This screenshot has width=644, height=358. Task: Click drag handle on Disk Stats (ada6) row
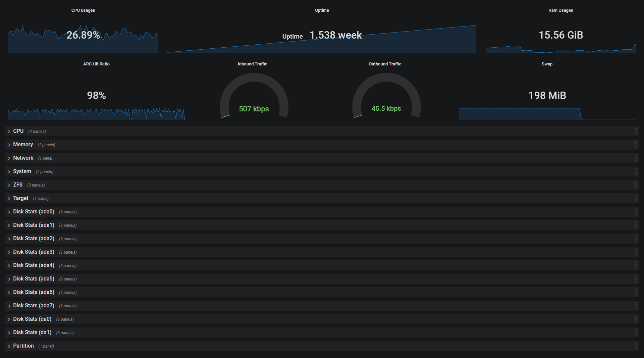(636, 292)
